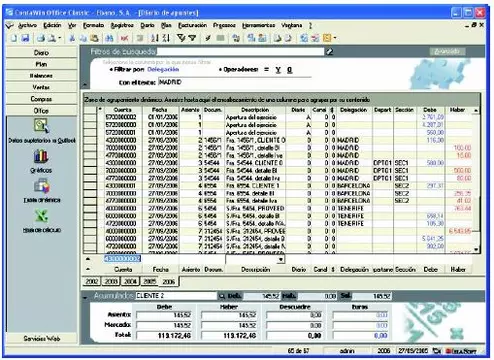Image resolution: width=494 pixels, height=360 pixels.
Task: Open Gráficos from the sidebar
Action: click(41, 161)
